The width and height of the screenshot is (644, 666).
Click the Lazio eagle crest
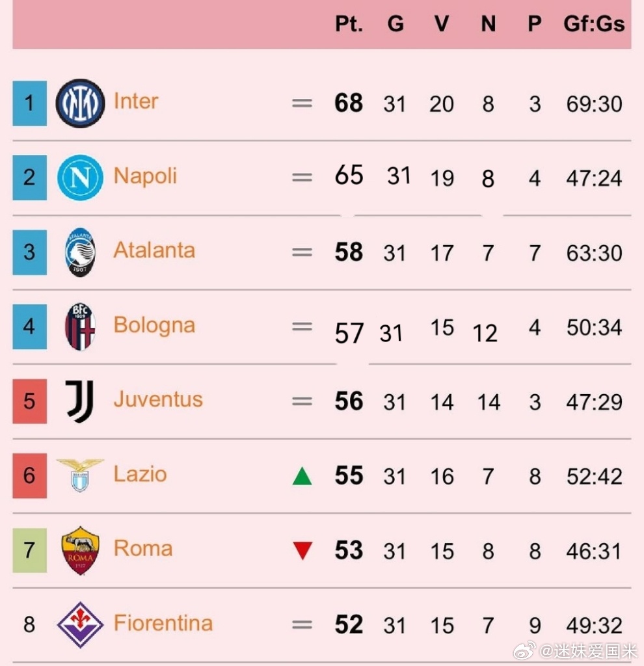80,475
